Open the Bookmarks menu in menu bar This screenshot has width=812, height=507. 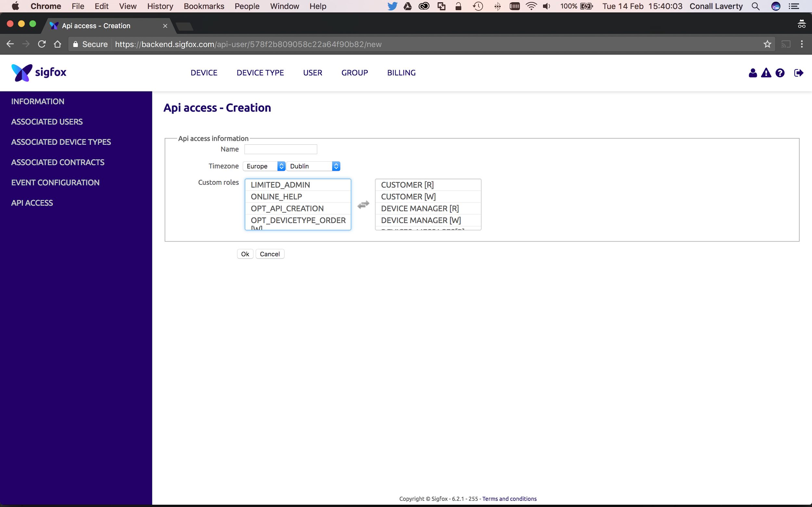204,6
